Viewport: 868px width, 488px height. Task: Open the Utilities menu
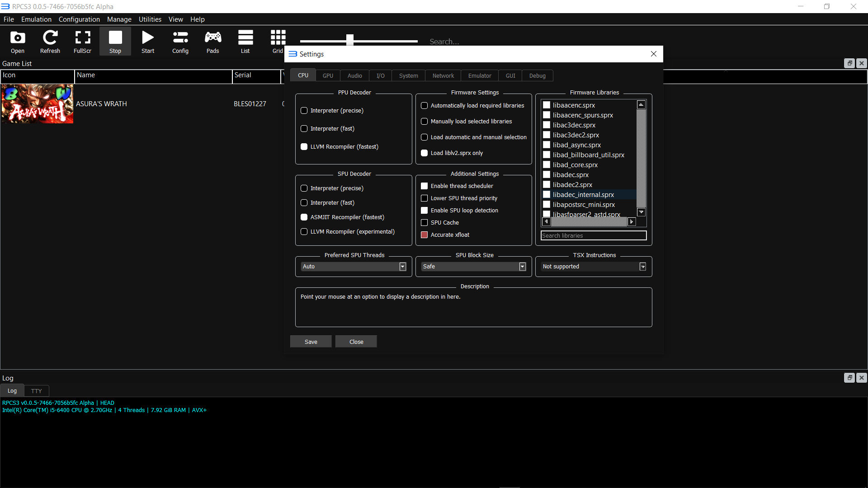pos(150,19)
